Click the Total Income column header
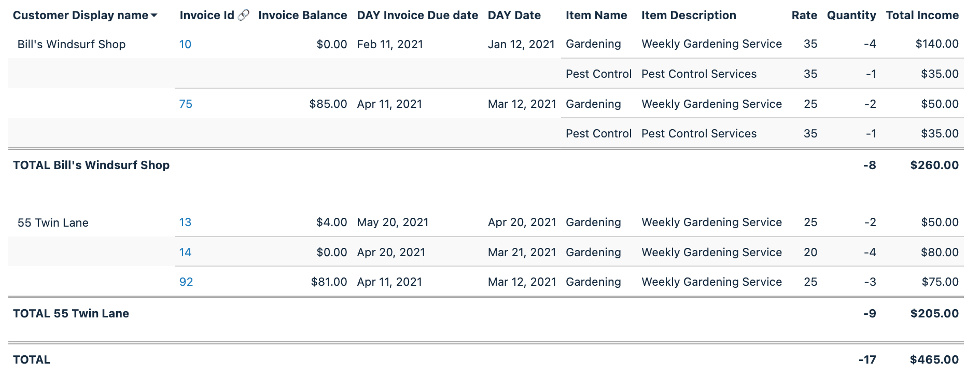Image resolution: width=980 pixels, height=389 pixels. 922,16
